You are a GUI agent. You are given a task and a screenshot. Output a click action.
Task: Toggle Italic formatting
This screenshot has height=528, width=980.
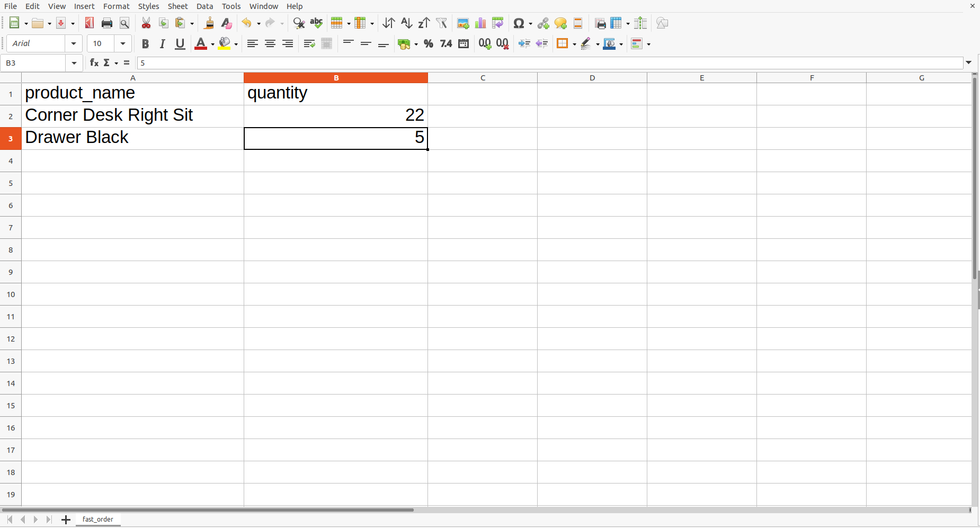pyautogui.click(x=163, y=44)
